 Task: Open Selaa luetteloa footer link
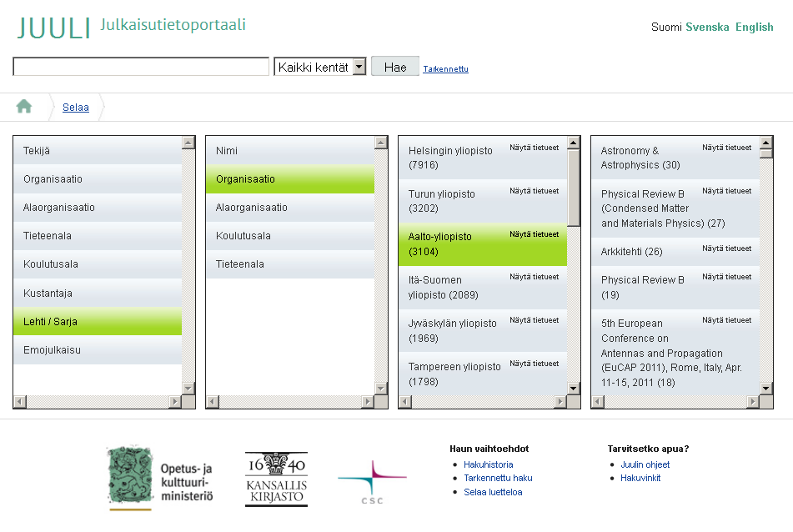[x=493, y=492]
